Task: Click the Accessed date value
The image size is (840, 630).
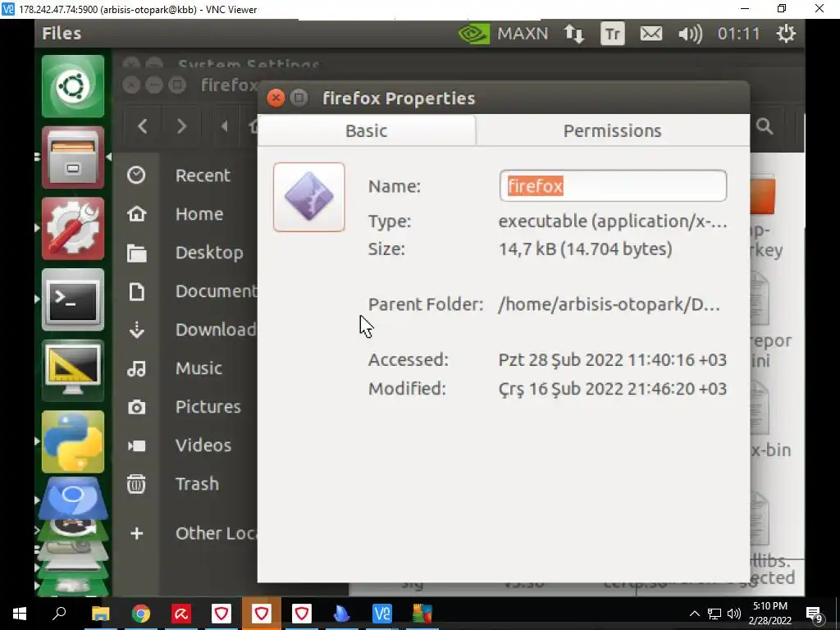Action: (612, 359)
